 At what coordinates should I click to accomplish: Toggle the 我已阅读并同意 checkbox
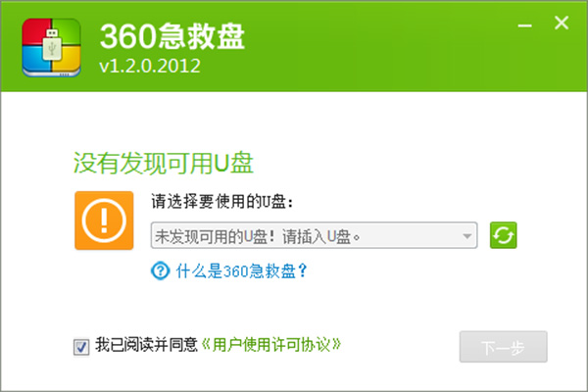(81, 347)
